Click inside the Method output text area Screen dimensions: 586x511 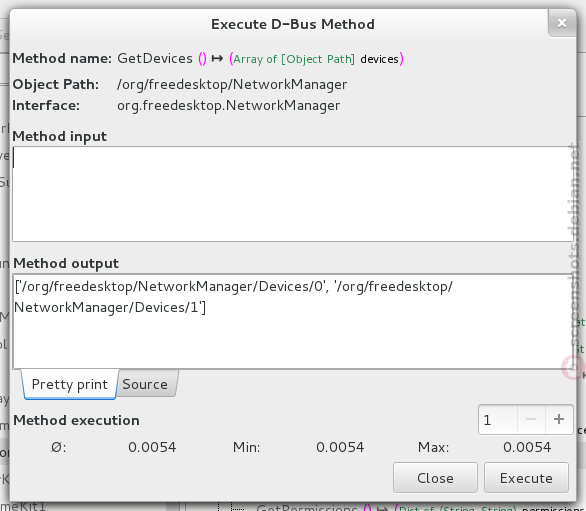pyautogui.click(x=292, y=321)
